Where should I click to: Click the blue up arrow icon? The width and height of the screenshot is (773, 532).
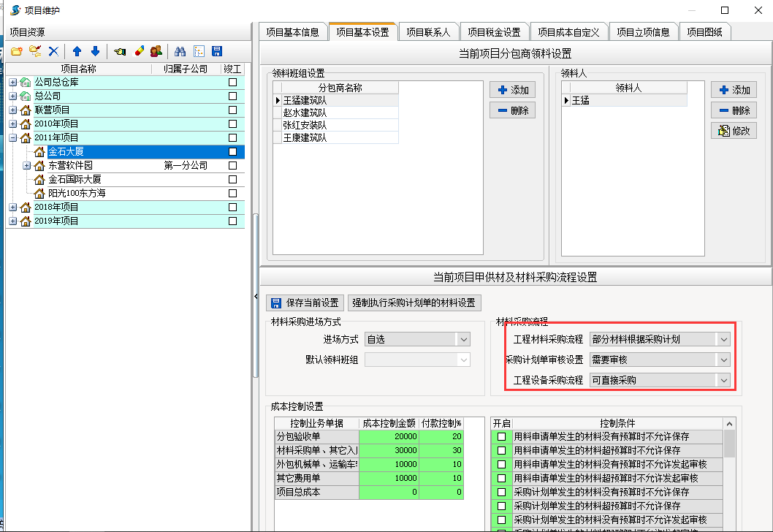click(77, 51)
